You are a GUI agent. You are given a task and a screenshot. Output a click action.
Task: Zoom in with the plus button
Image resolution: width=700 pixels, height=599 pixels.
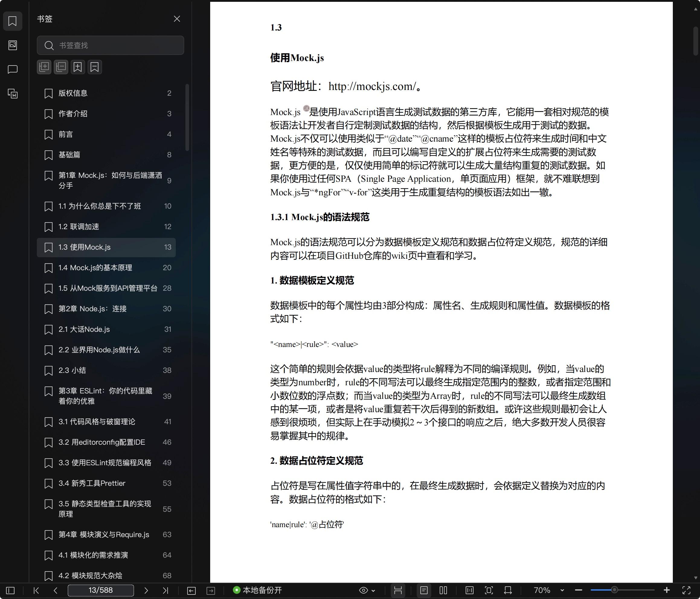666,590
